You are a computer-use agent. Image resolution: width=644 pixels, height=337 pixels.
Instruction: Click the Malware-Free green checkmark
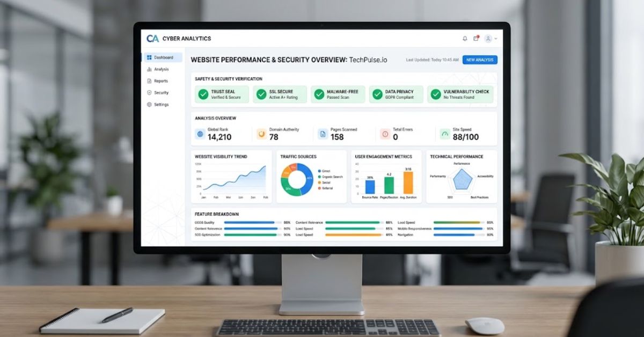point(319,94)
